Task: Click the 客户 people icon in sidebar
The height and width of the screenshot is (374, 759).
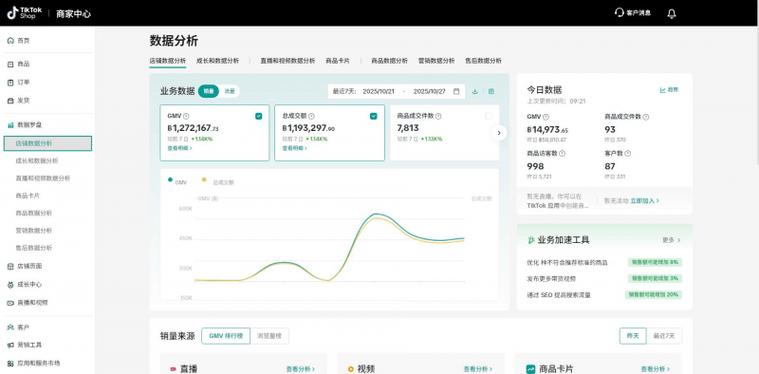Action: pyautogui.click(x=11, y=327)
